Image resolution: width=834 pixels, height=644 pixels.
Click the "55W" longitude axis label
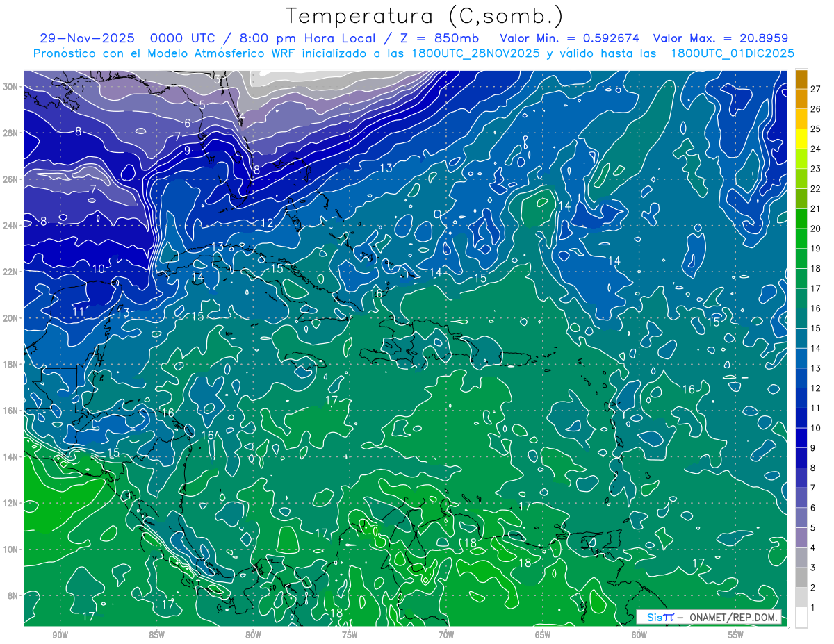[736, 635]
